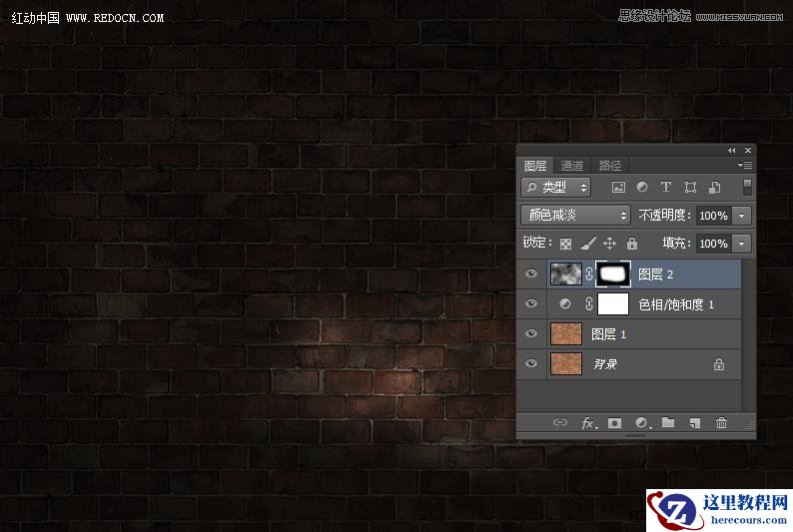The height and width of the screenshot is (532, 793).
Task: Close the Layers panel
Action: click(x=747, y=150)
